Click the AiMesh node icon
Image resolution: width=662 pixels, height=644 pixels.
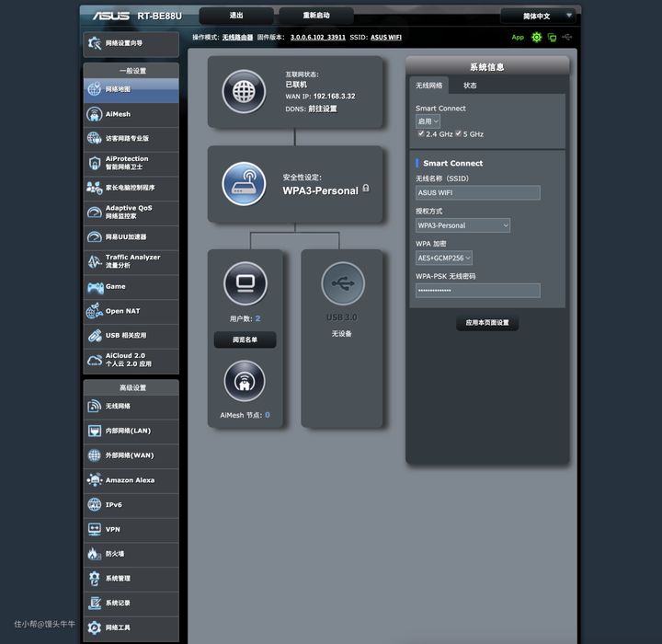pyautogui.click(x=244, y=381)
